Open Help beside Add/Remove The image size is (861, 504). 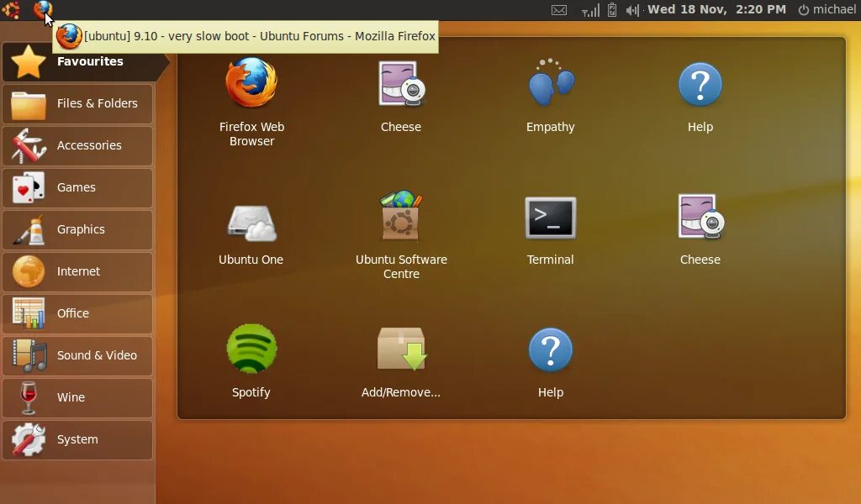coord(550,362)
